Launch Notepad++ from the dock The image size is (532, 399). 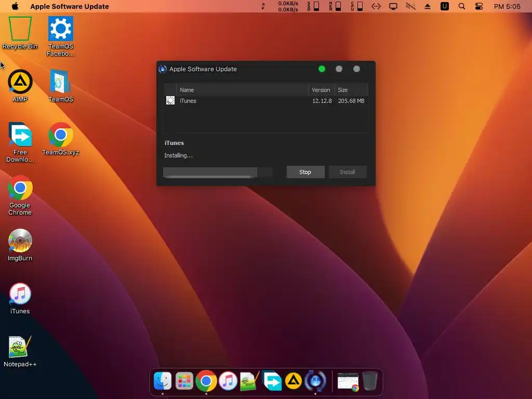click(x=249, y=381)
